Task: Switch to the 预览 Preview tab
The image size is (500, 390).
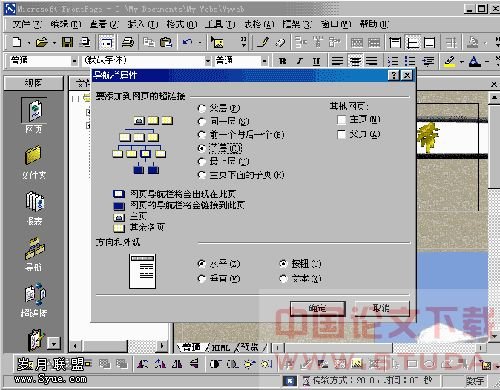Action: tap(250, 348)
